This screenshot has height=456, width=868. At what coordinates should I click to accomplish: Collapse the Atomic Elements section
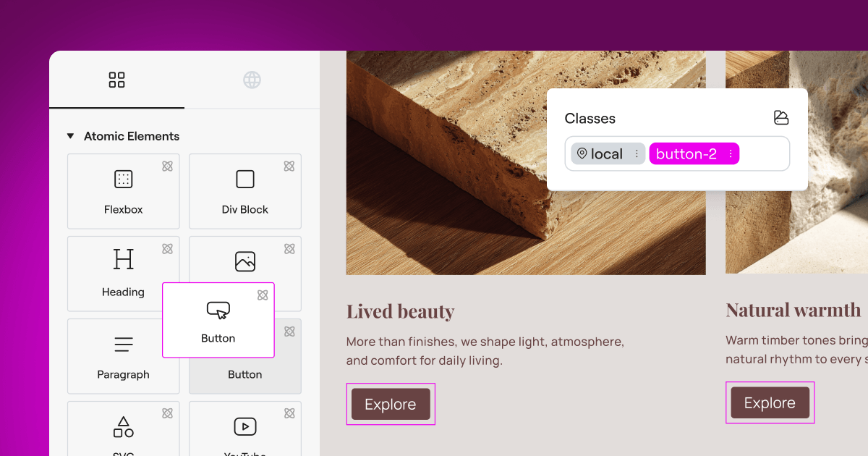coord(70,136)
